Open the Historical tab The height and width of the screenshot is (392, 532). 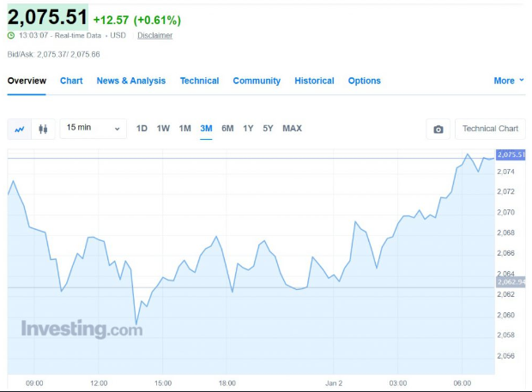314,81
